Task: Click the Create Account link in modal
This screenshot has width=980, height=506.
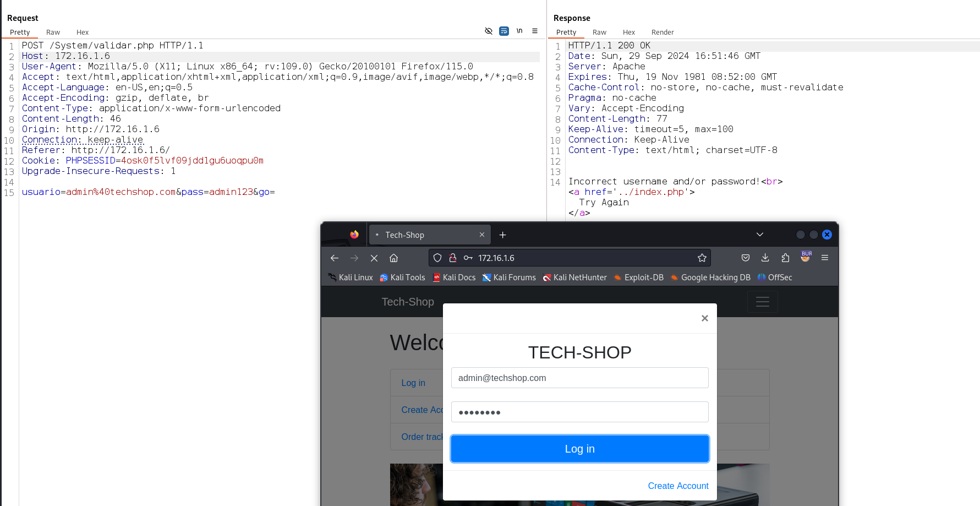Action: pyautogui.click(x=678, y=486)
